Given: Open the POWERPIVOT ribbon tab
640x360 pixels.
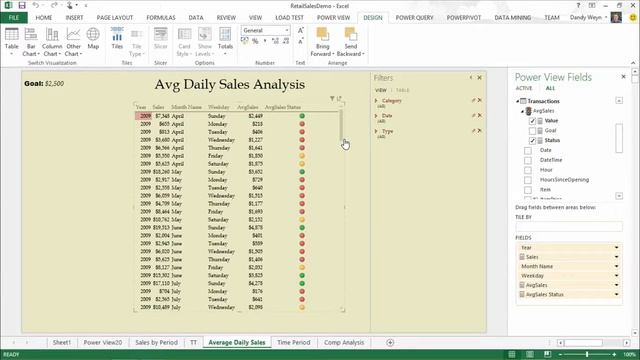Looking at the screenshot, I should pos(464,18).
